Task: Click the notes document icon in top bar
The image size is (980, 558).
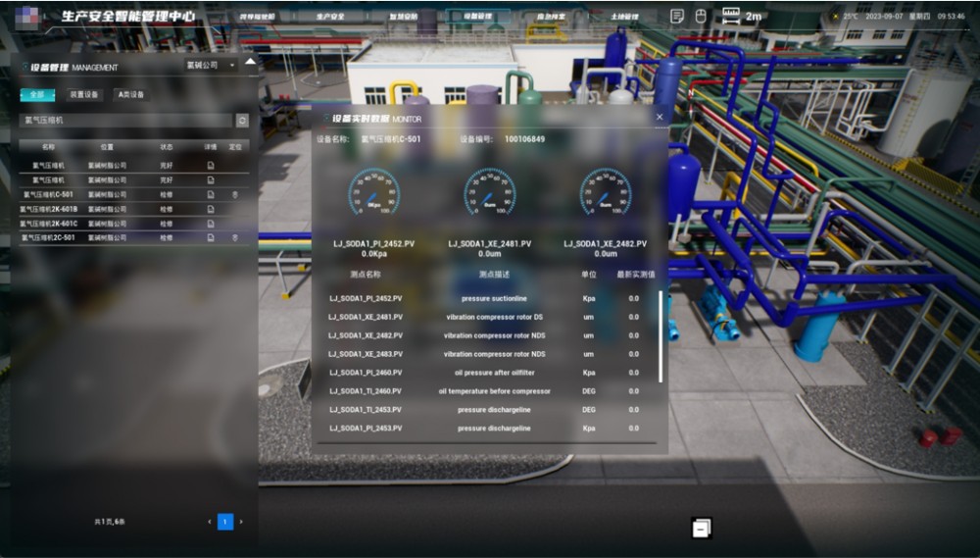Action: (x=676, y=16)
